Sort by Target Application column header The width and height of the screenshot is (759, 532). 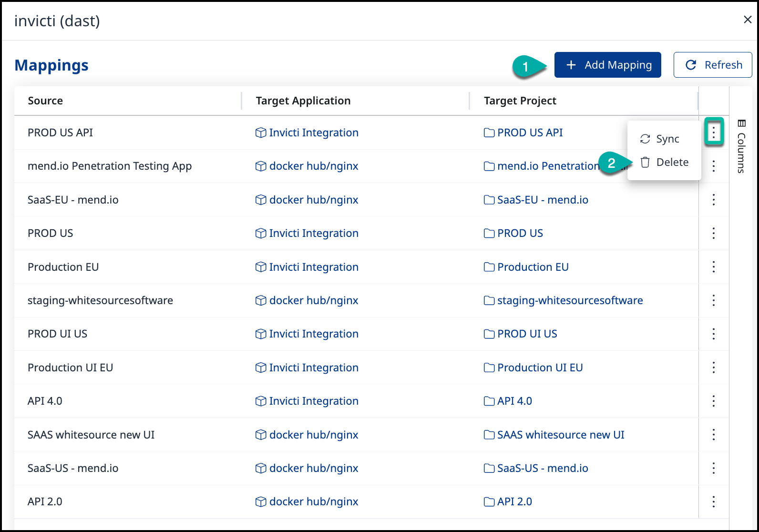point(303,101)
